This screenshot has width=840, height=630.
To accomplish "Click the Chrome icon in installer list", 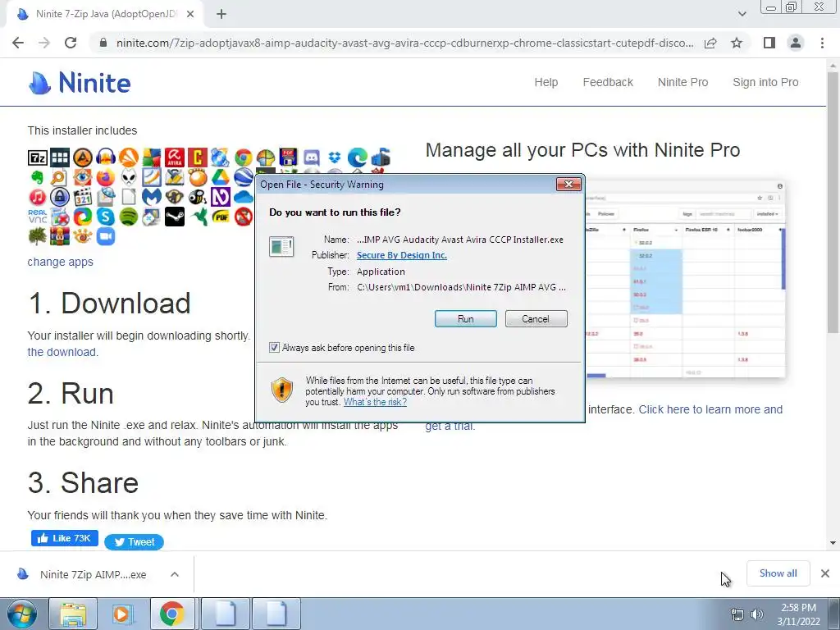I will pos(243,157).
